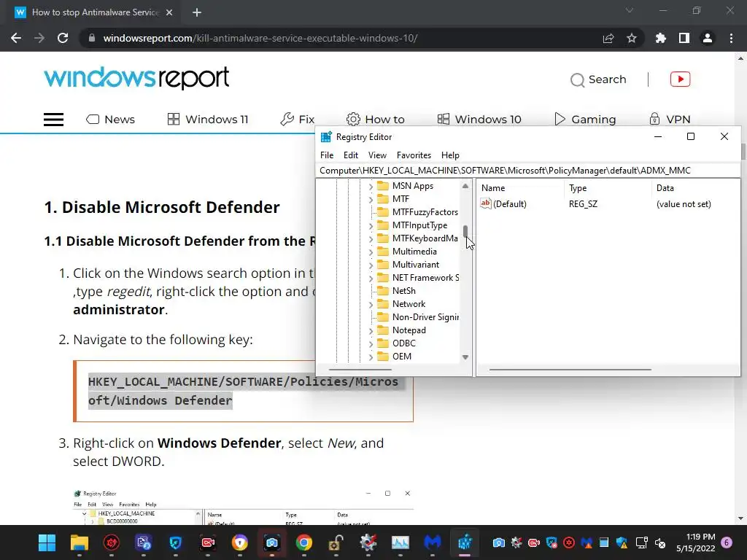Open the Chrome side panel icon
This screenshot has height=560, width=747.
click(684, 38)
